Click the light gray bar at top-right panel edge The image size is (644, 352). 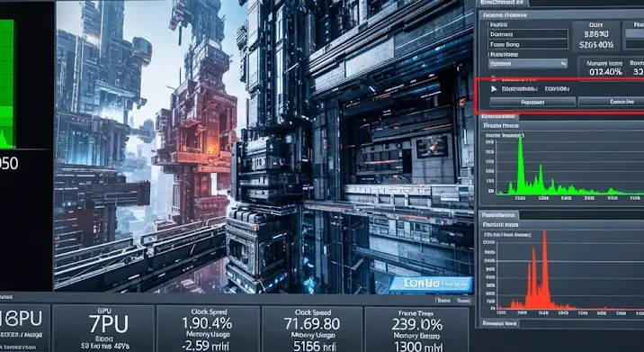(634, 33)
